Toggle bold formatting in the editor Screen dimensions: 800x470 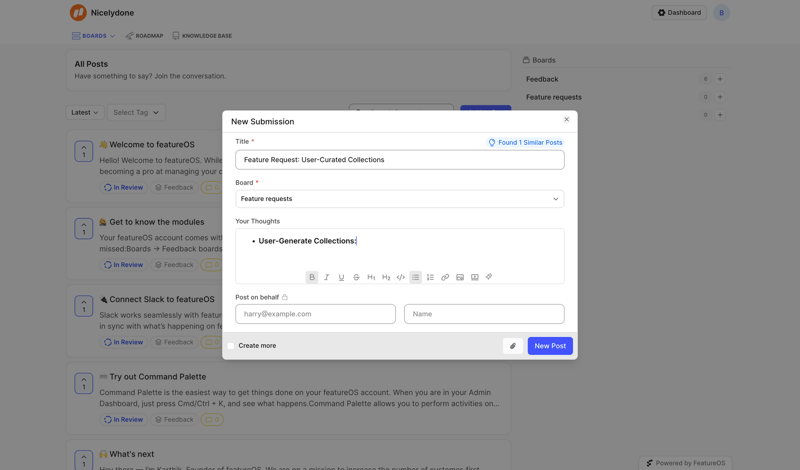pyautogui.click(x=312, y=277)
